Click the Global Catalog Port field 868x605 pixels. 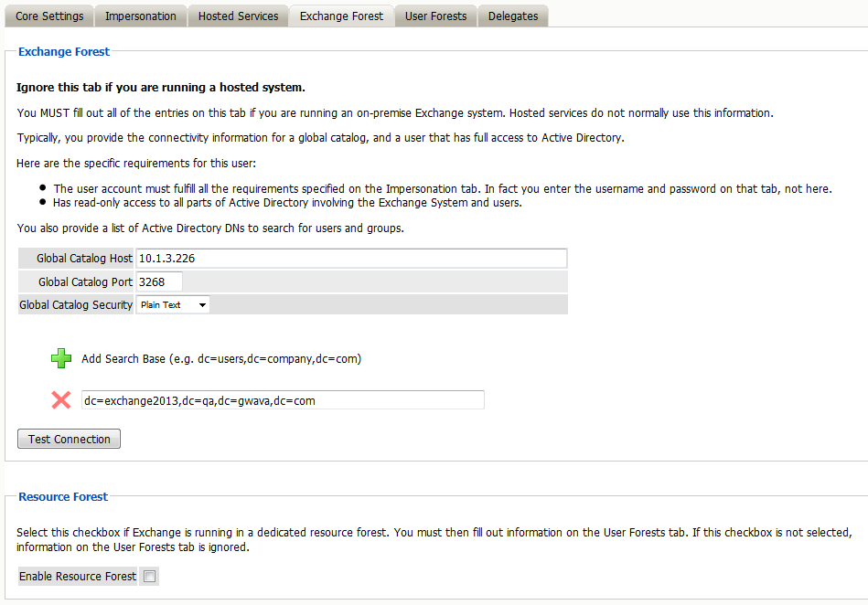pos(159,281)
